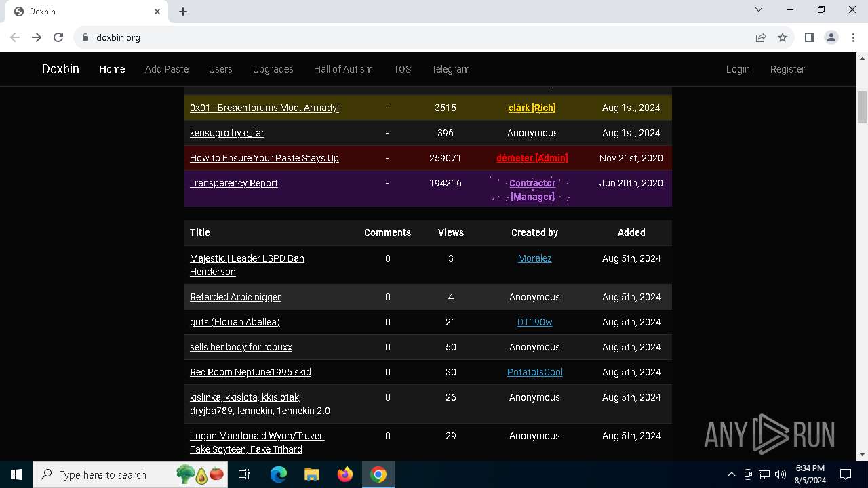868x488 pixels.
Task: Launch Microsoft Edge from the taskbar
Action: click(x=279, y=474)
